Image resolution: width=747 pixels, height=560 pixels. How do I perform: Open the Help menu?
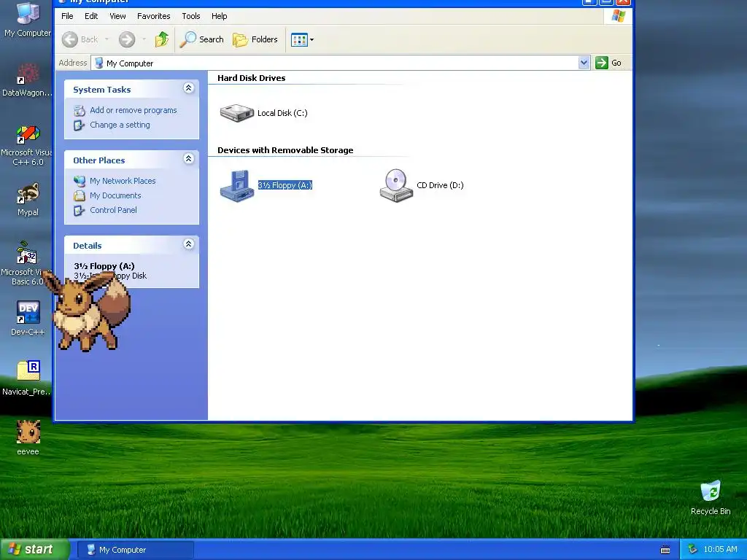pyautogui.click(x=219, y=16)
